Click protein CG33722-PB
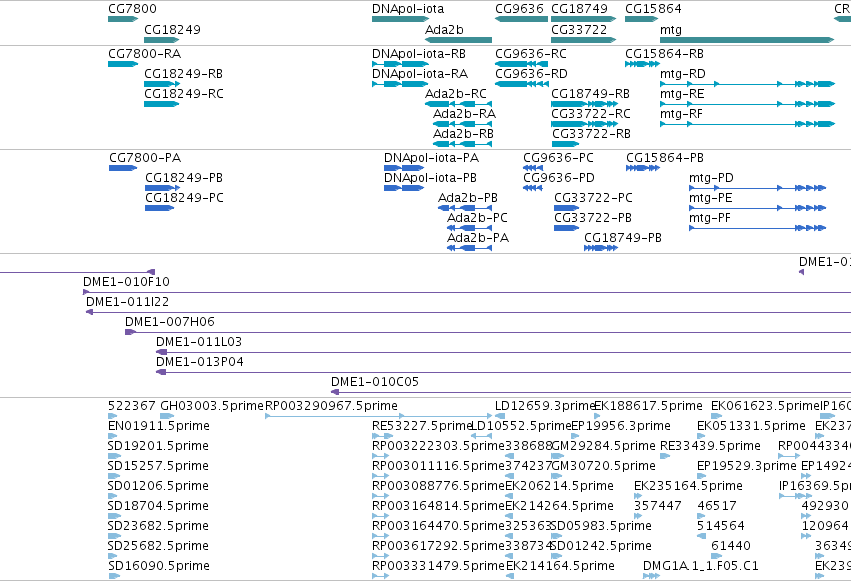 pos(566,228)
